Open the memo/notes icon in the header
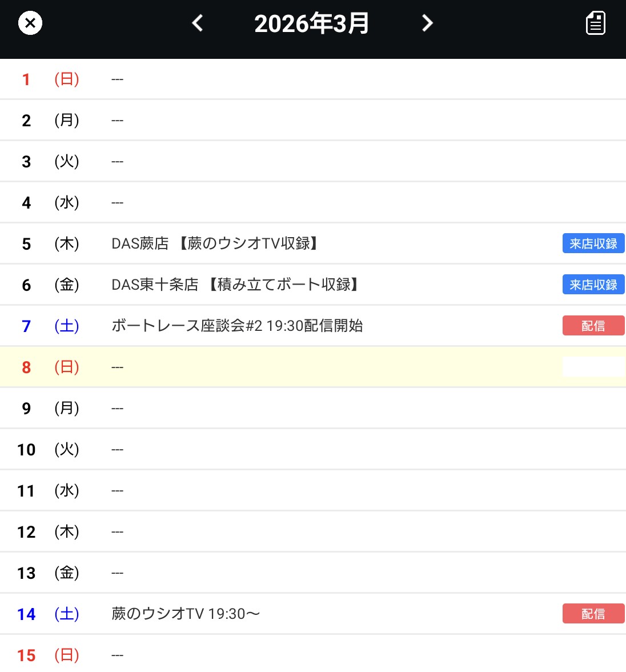Image resolution: width=626 pixels, height=672 pixels. click(x=595, y=23)
